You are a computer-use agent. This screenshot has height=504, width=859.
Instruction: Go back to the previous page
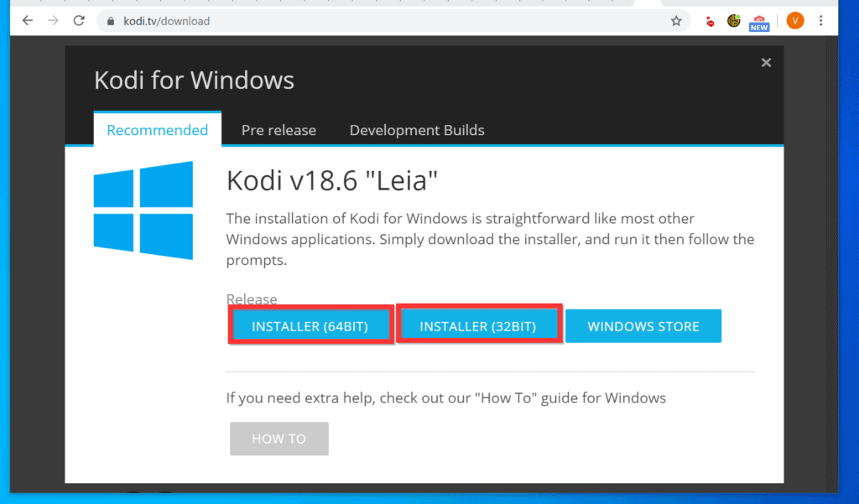[x=28, y=20]
